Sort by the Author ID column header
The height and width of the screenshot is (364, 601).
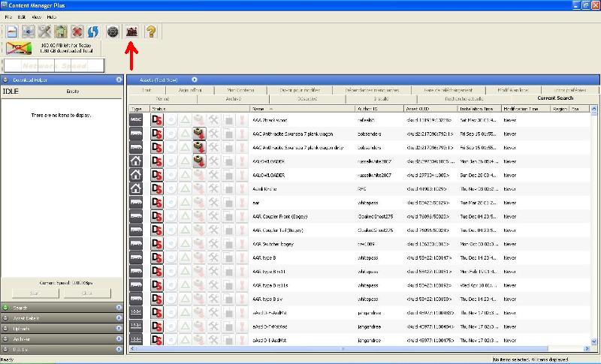[379, 109]
